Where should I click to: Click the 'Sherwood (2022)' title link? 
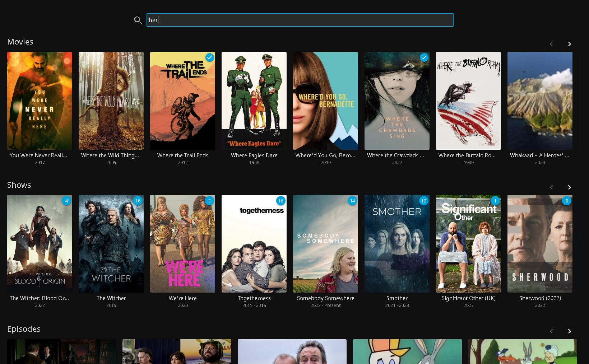click(540, 298)
